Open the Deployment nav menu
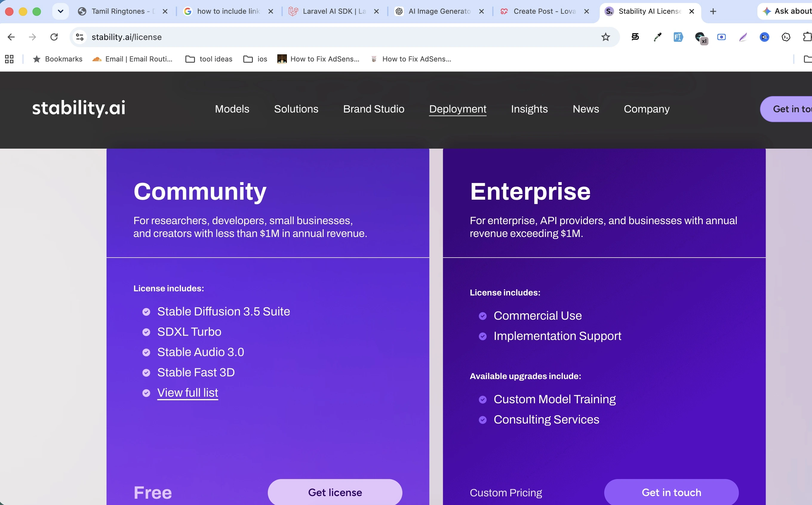 [458, 109]
